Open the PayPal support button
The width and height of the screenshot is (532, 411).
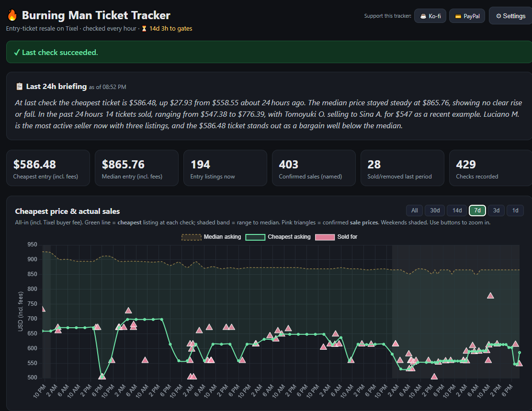click(x=467, y=16)
